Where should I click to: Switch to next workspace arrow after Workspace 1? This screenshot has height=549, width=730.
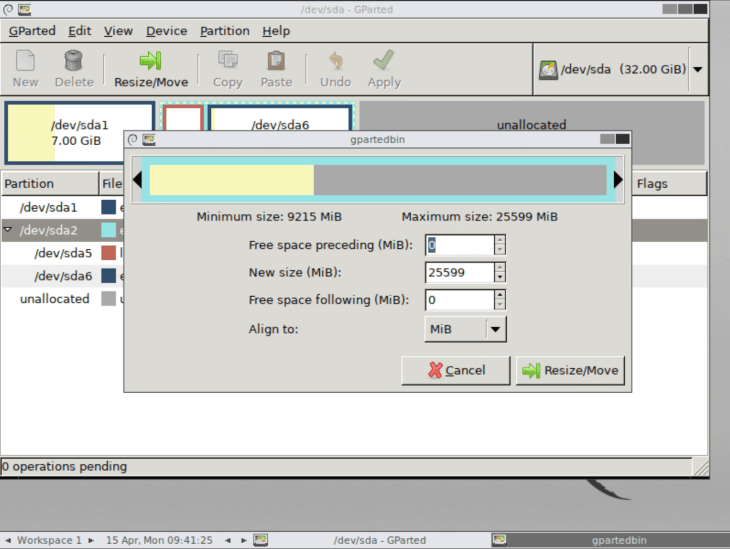[x=91, y=540]
